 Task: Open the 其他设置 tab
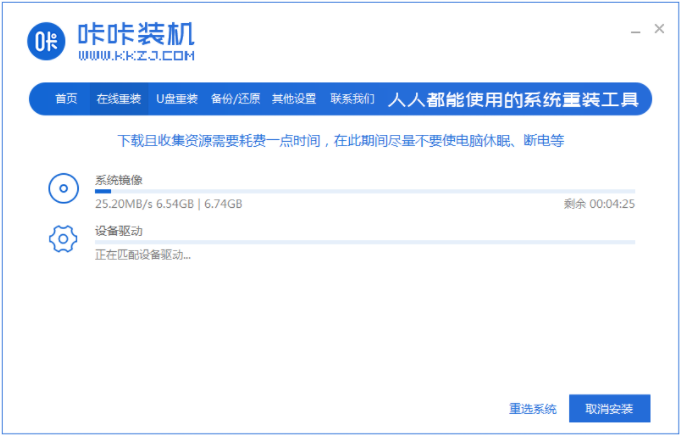pyautogui.click(x=293, y=99)
